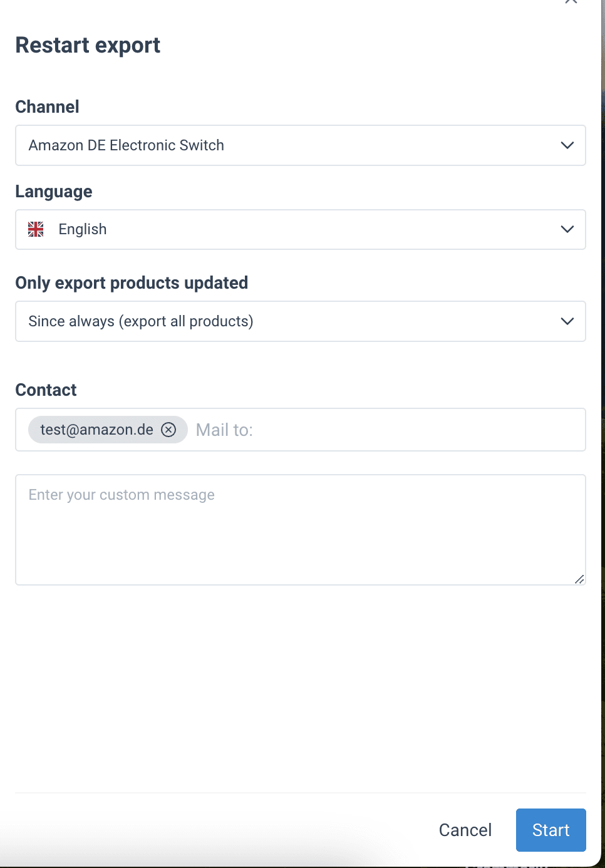The width and height of the screenshot is (605, 868).
Task: Click the Language field label
Action: coord(54,191)
